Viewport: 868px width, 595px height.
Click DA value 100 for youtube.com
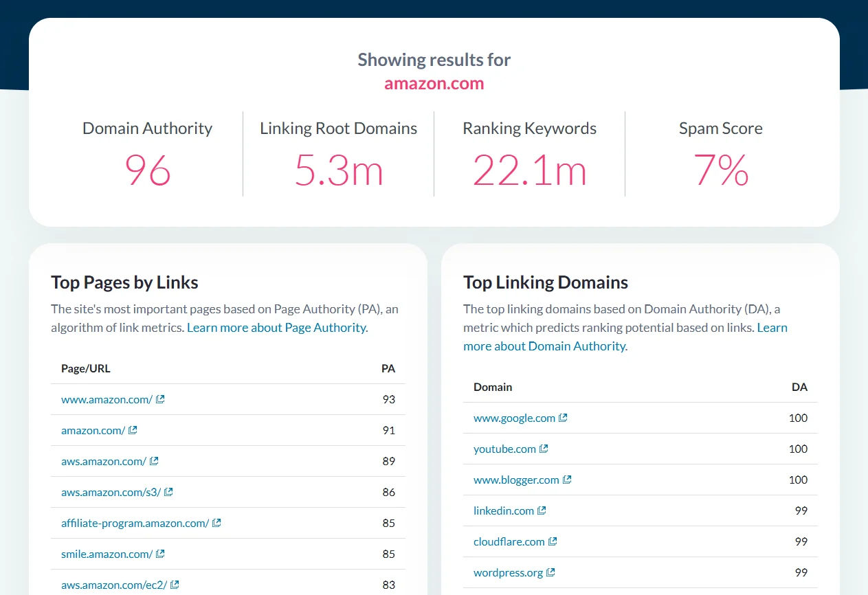tap(799, 449)
